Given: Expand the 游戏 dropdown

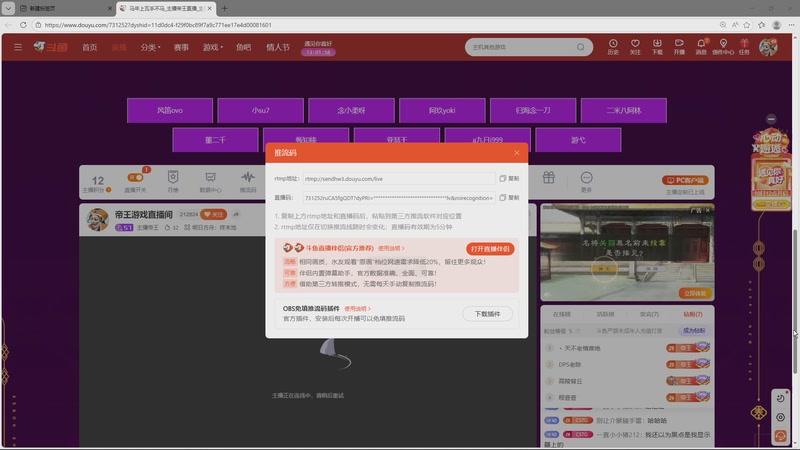Looking at the screenshot, I should click(x=212, y=47).
